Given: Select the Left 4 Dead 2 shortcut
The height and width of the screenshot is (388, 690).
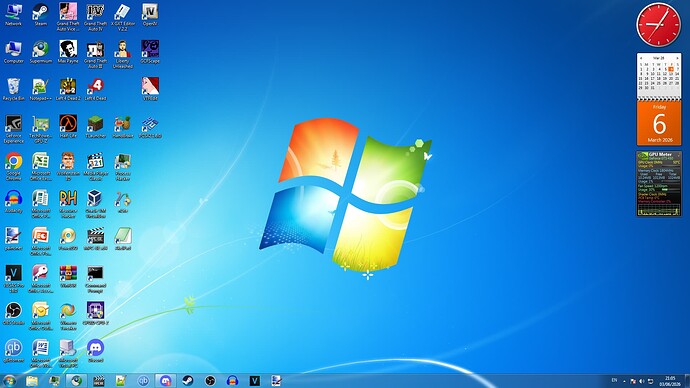Looking at the screenshot, I should 68,89.
